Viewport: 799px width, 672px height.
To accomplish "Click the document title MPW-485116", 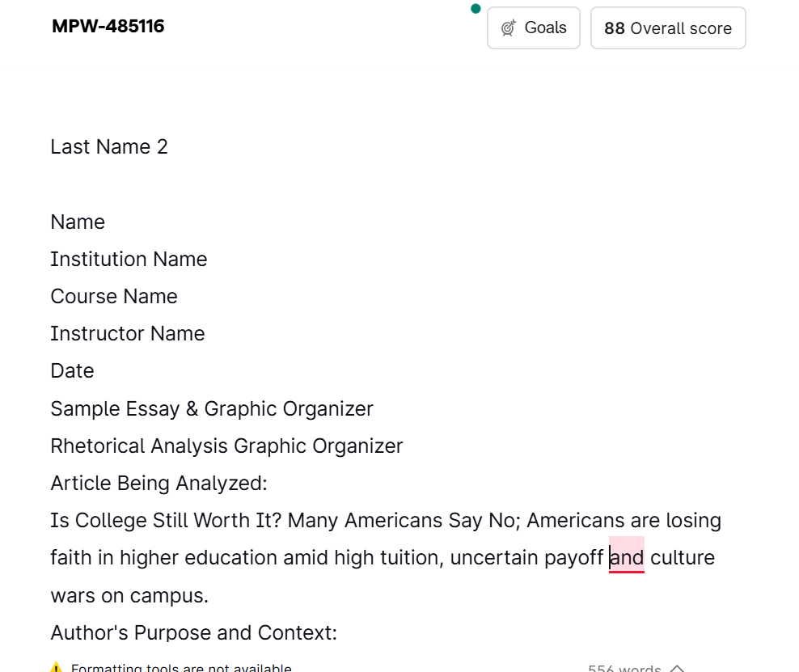I will coord(108,26).
